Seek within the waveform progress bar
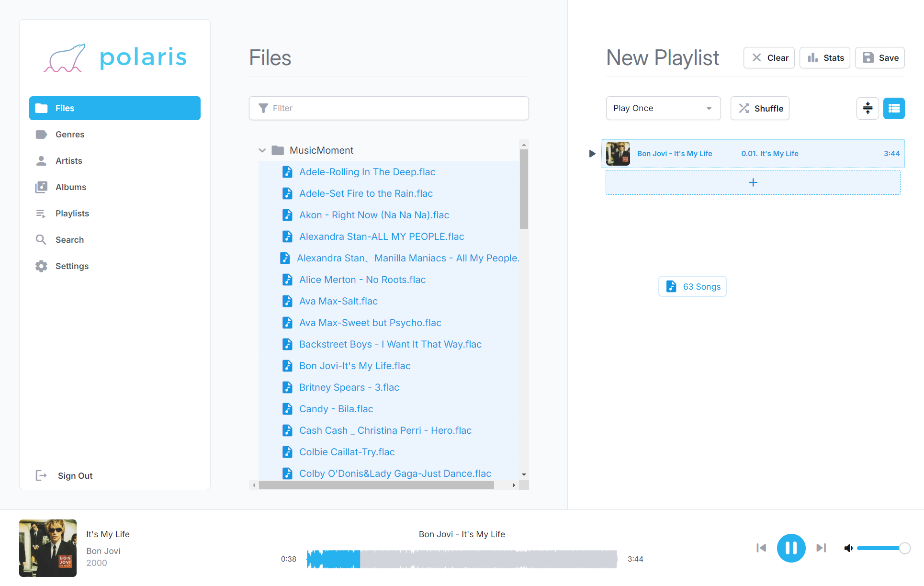The width and height of the screenshot is (924, 586). click(462, 559)
